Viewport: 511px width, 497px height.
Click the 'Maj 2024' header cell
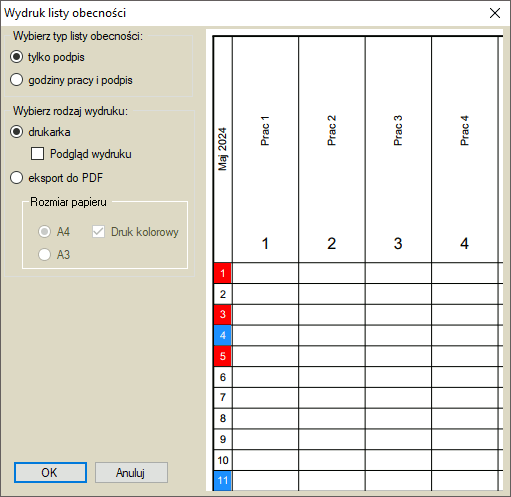[x=223, y=149]
